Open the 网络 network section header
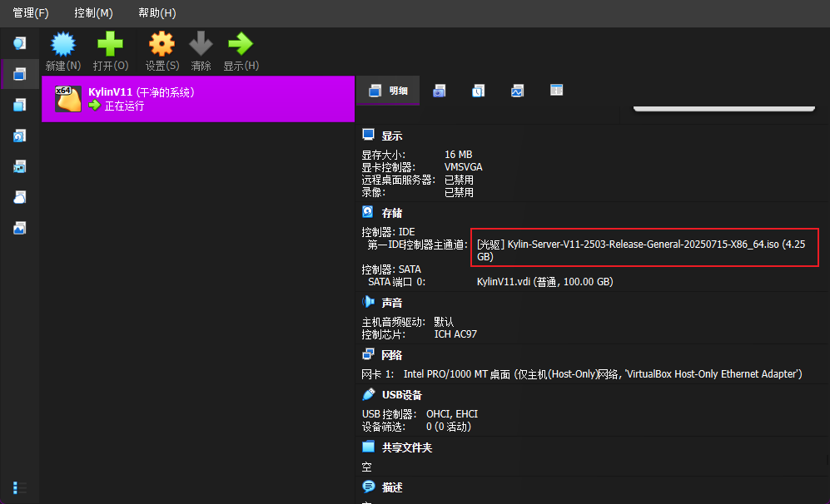 pyautogui.click(x=392, y=355)
